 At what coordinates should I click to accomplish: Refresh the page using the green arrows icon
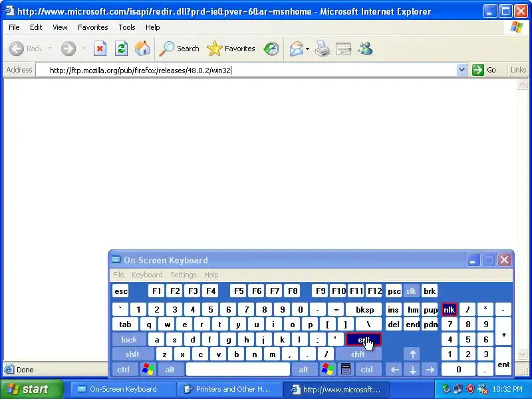coord(121,49)
